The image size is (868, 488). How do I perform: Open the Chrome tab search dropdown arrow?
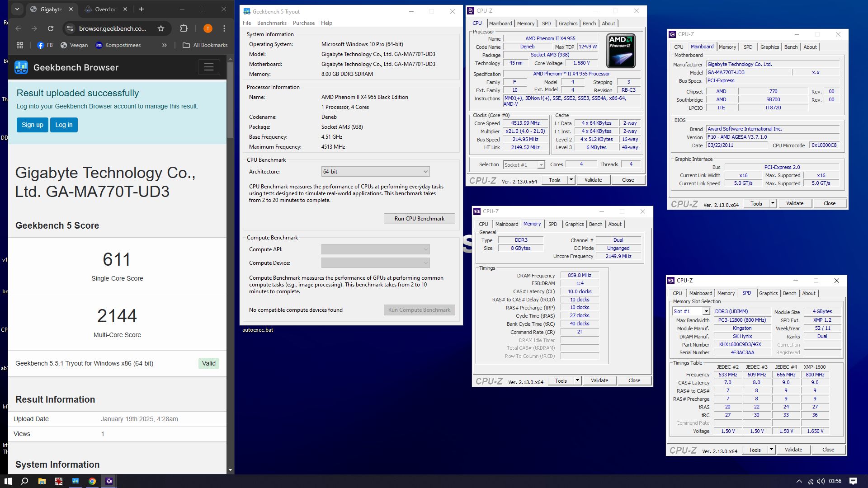(x=17, y=9)
